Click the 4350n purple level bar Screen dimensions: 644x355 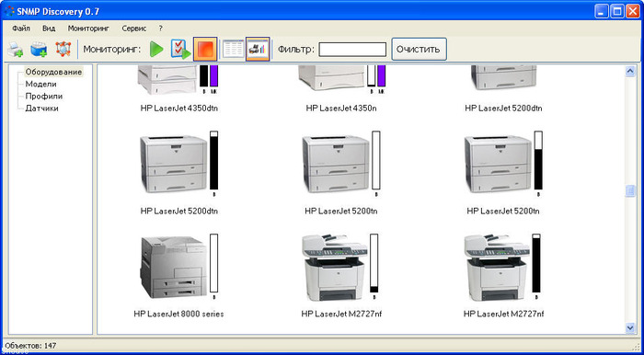pos(382,76)
